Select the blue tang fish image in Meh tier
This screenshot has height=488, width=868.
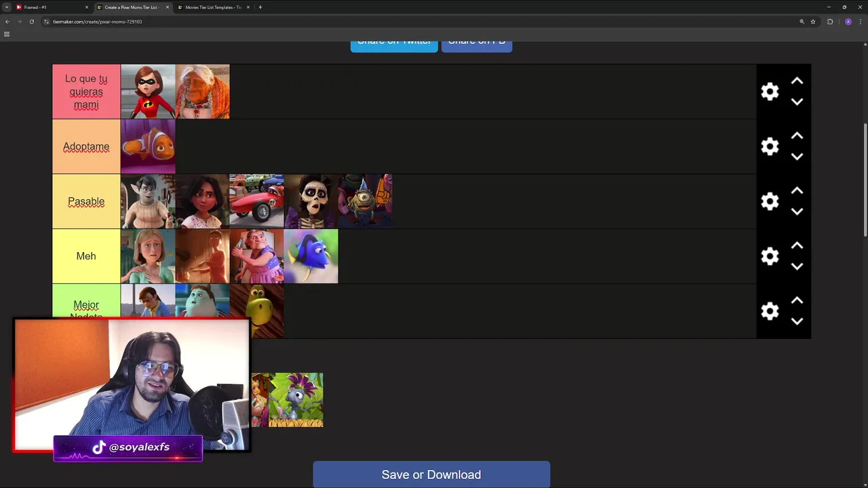click(311, 256)
